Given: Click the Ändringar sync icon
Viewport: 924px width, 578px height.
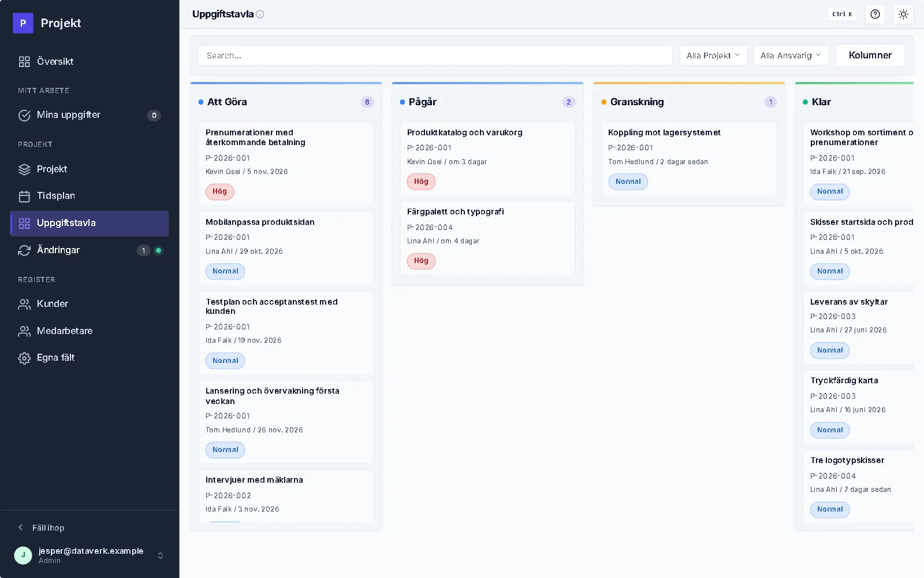Looking at the screenshot, I should 24,250.
